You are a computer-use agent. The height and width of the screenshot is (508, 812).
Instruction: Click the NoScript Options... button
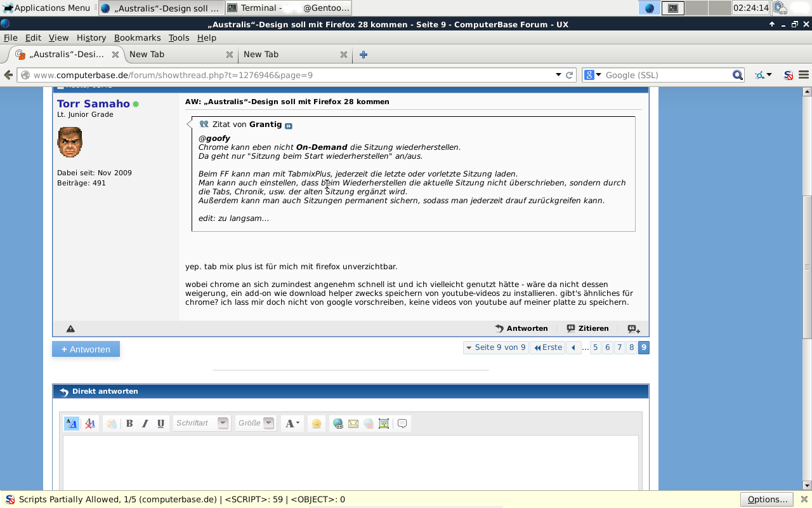(x=767, y=499)
